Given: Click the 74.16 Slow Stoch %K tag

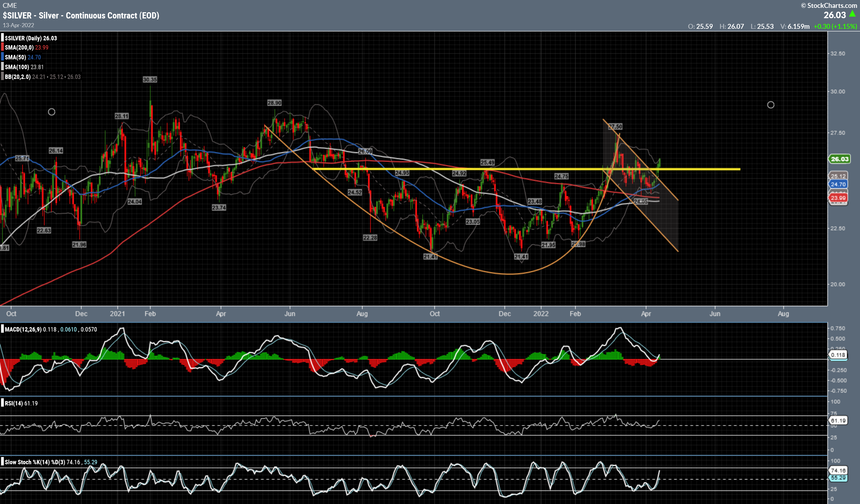Looking at the screenshot, I should click(838, 471).
